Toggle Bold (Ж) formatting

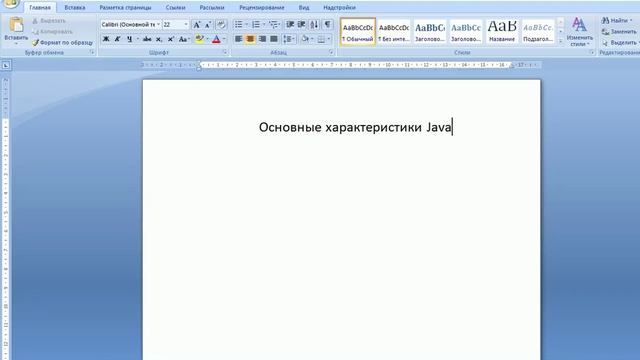pos(106,39)
